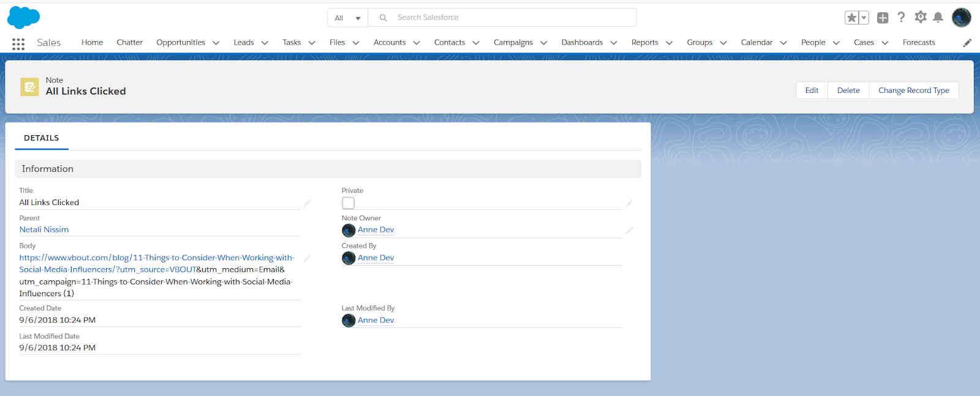Expand the Calendar tab chevron

tap(783, 43)
